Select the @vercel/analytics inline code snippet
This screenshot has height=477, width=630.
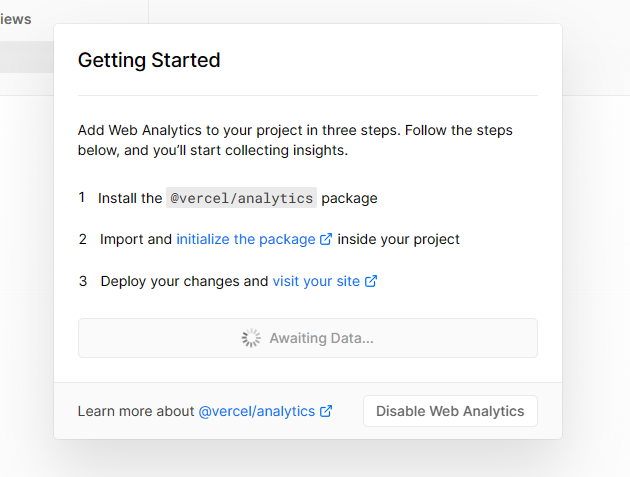241,198
